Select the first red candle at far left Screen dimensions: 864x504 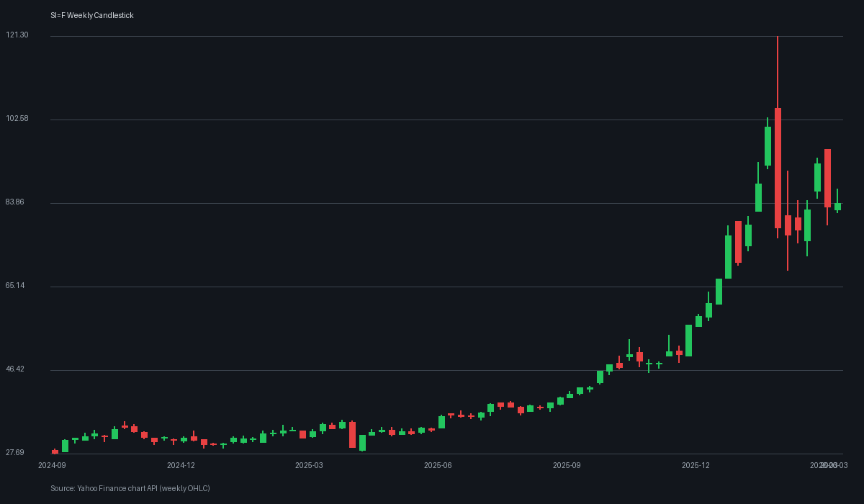[x=55, y=452]
